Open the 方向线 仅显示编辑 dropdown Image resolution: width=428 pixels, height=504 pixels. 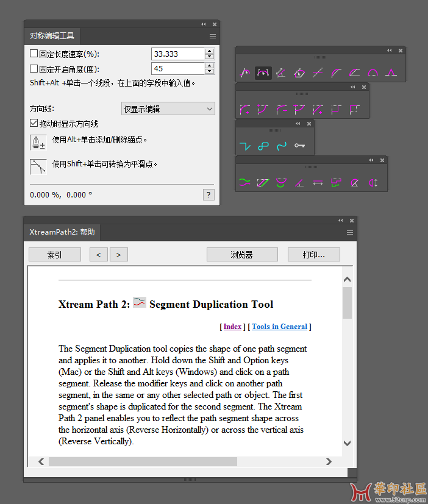pos(168,109)
